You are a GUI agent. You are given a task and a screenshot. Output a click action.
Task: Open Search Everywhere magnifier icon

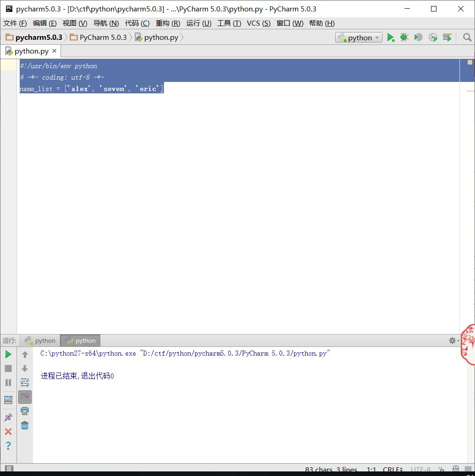point(467,38)
